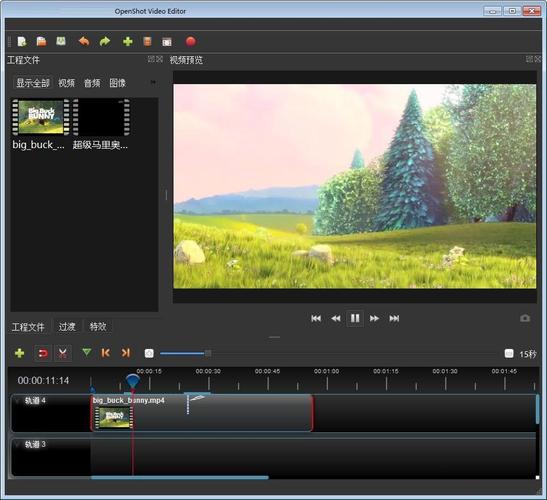Click the 00:00:11:14 timecode display

point(43,380)
